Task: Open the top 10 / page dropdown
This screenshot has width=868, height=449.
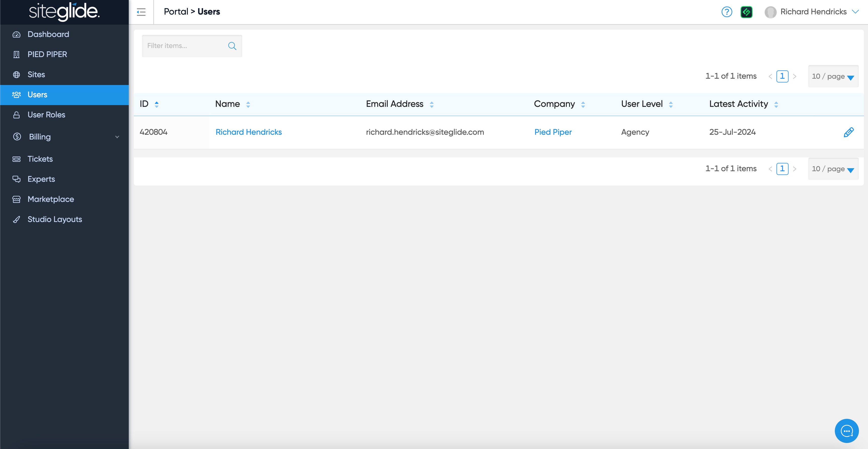Action: (x=833, y=76)
